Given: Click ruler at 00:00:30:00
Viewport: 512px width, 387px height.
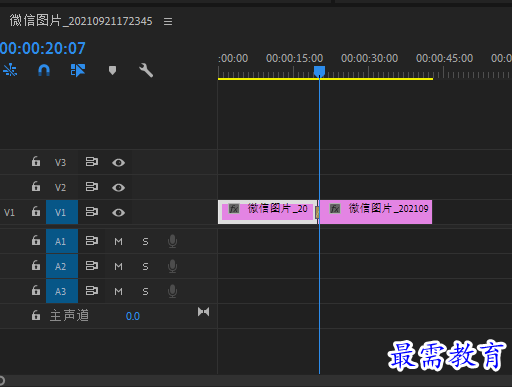Looking at the screenshot, I should click(x=369, y=58).
